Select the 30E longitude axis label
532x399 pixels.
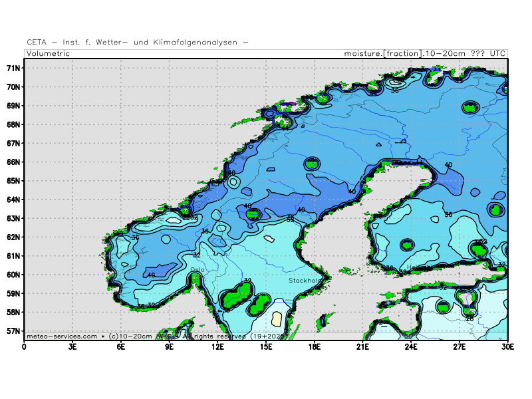click(508, 346)
